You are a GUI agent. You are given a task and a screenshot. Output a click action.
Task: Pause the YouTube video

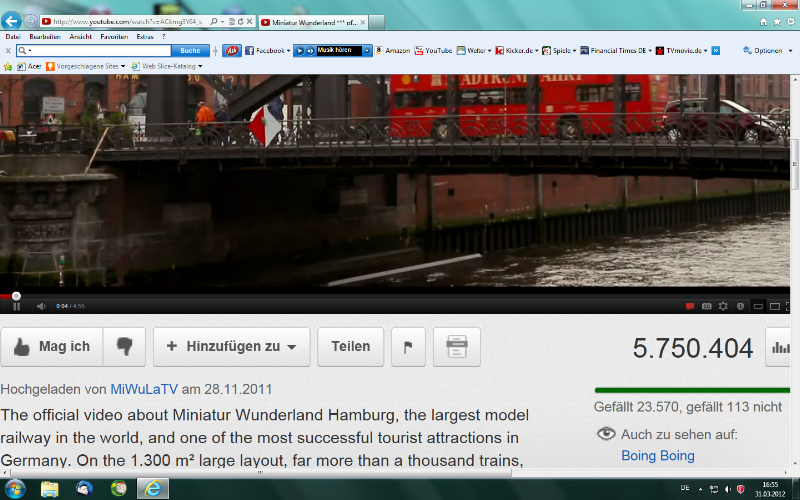pyautogui.click(x=16, y=306)
